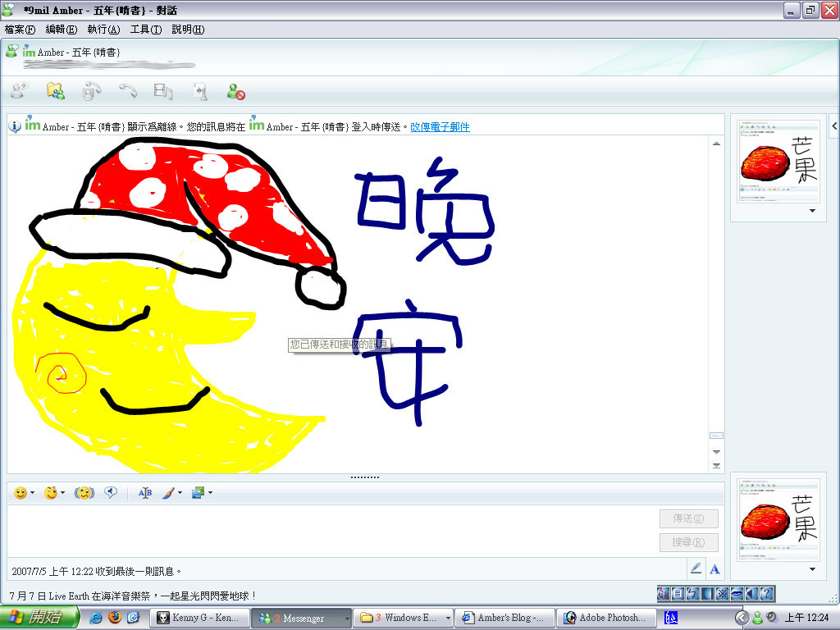Click in the message text input box
Screen dimensions: 840x630
coord(332,531)
